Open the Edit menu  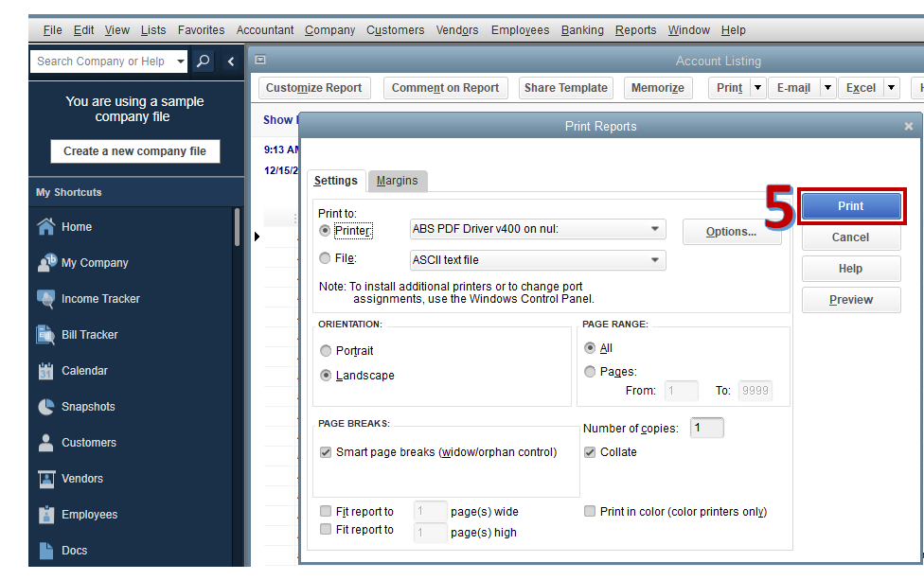pyautogui.click(x=83, y=30)
